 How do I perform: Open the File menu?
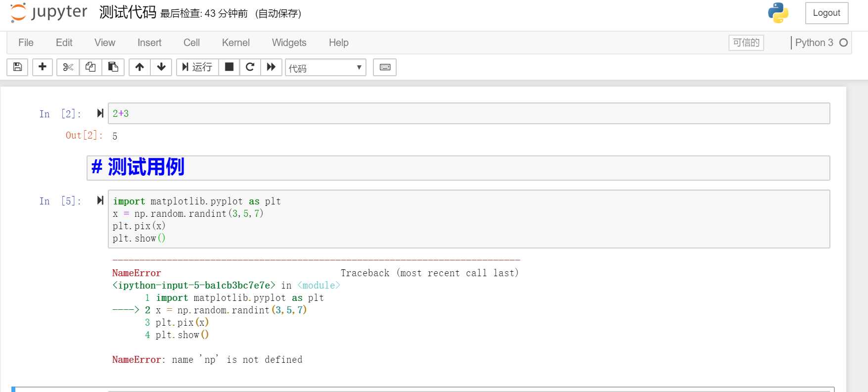(x=26, y=43)
